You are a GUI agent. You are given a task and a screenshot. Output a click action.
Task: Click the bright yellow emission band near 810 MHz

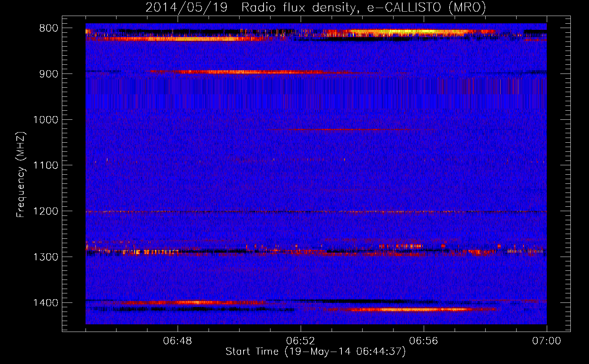[x=408, y=32]
